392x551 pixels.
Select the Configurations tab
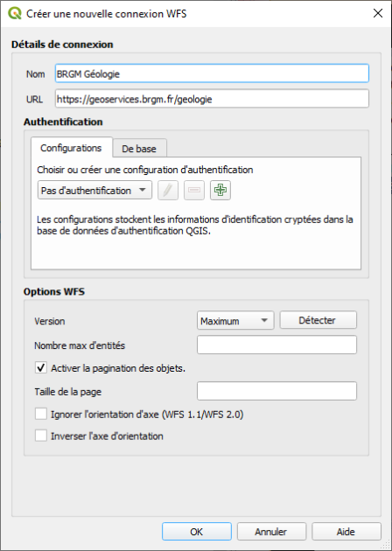72,148
